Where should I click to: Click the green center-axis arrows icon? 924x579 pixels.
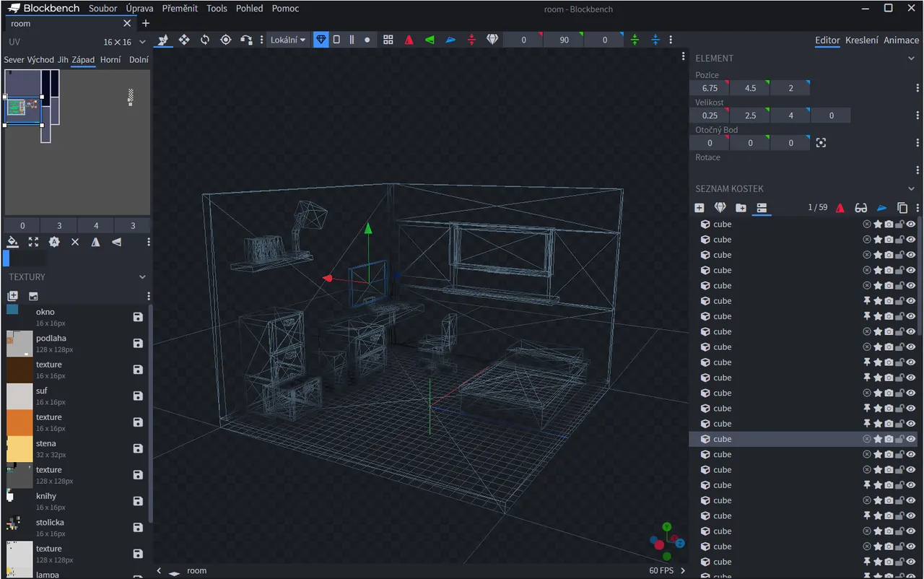[x=635, y=40]
